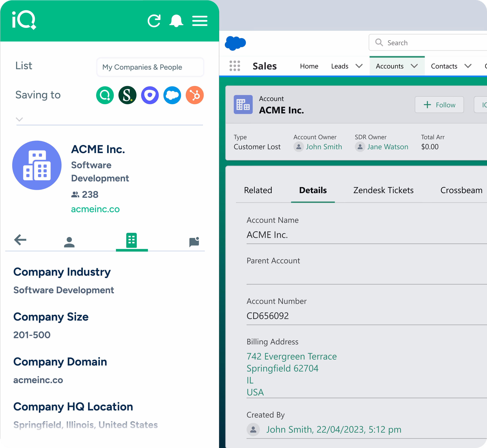The image size is (487, 448).
Task: Open the acmeinc.co website link
Action: [95, 209]
